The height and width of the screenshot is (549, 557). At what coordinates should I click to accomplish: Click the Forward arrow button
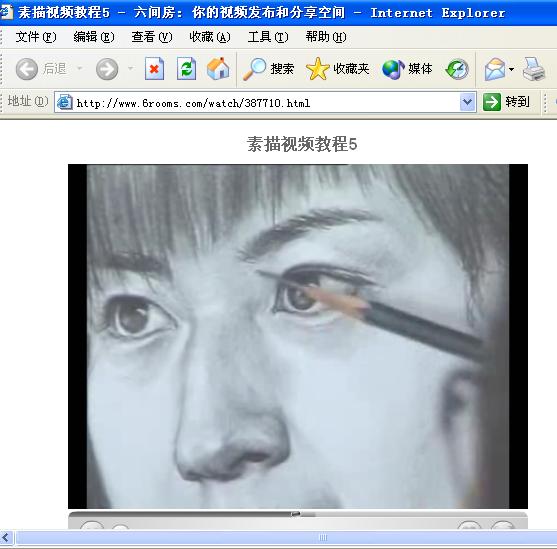[107, 69]
